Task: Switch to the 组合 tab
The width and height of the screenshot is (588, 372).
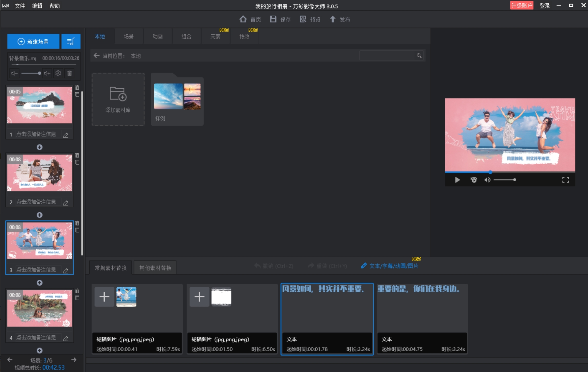Action: [186, 36]
